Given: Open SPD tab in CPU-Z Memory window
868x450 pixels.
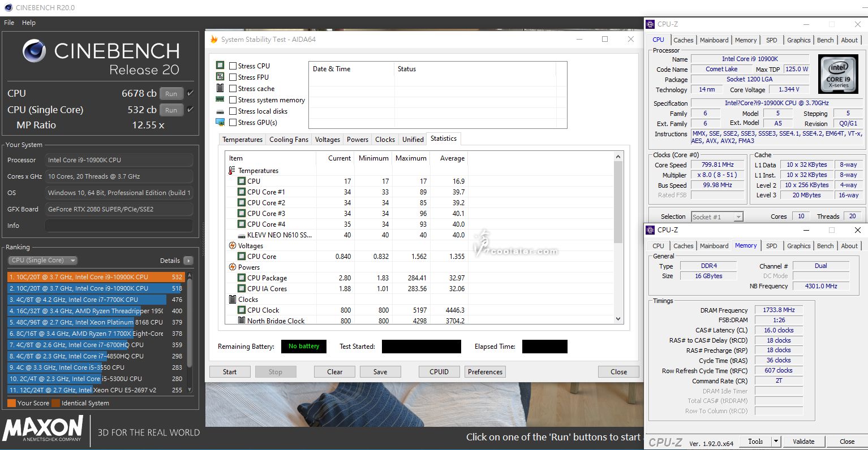Looking at the screenshot, I should [x=771, y=246].
